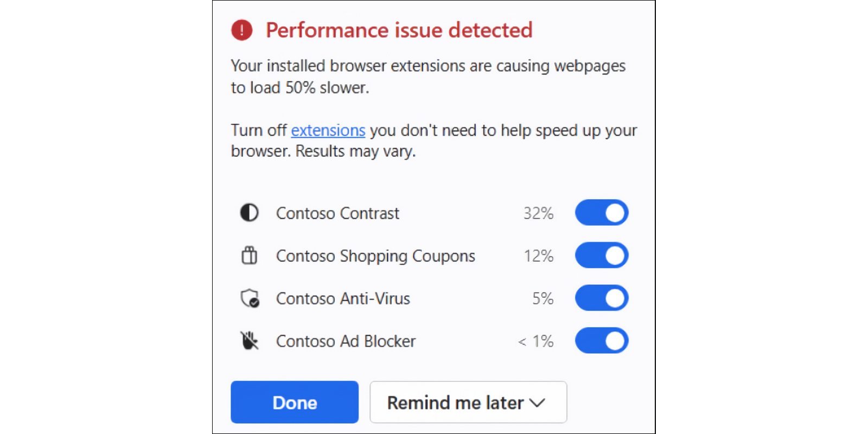Image resolution: width=868 pixels, height=434 pixels.
Task: Select the Contoso Anti-Virus label text
Action: click(343, 298)
